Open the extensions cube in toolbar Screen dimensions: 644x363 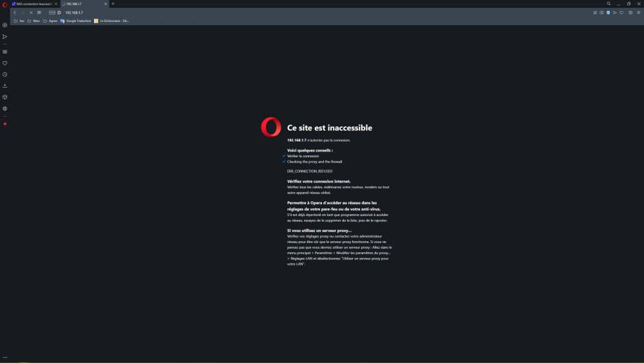coord(630,13)
